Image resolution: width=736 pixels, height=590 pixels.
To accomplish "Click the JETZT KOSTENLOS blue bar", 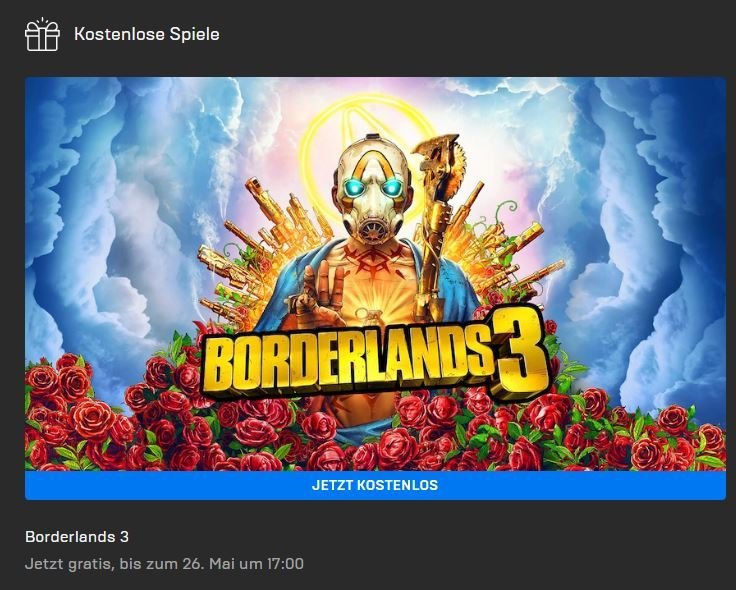I will tap(375, 485).
